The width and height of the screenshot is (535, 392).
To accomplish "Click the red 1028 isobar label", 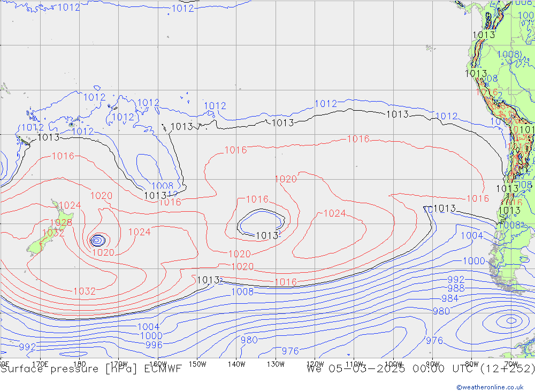I will click(61, 223).
